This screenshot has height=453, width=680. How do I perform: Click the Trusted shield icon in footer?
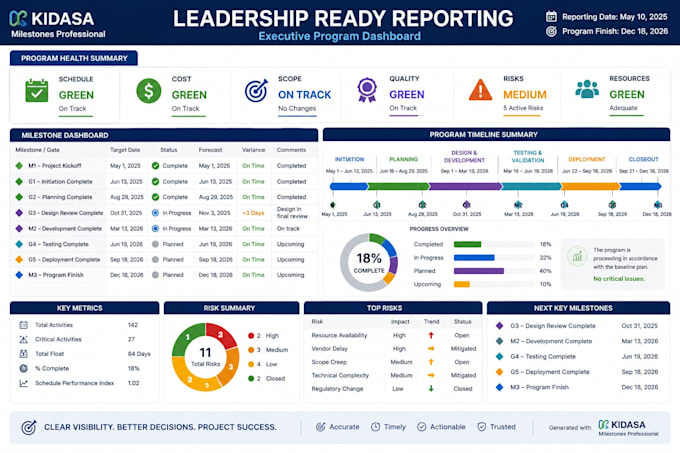click(481, 427)
